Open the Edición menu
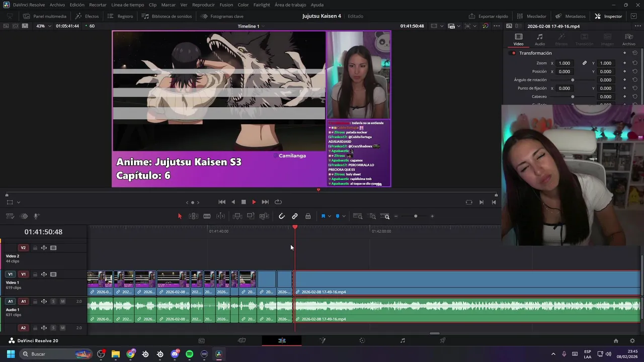The height and width of the screenshot is (362, 644). [x=77, y=5]
